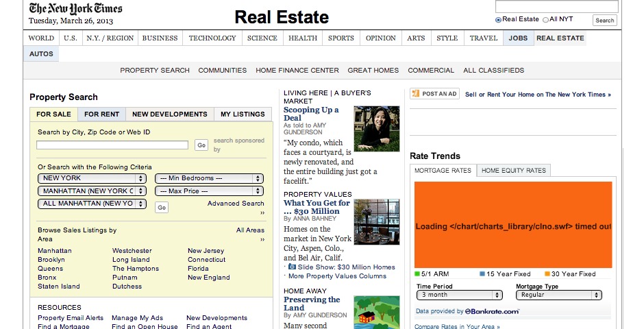Open the Min Bedrooms dropdown
The image size is (644, 329).
(209, 178)
